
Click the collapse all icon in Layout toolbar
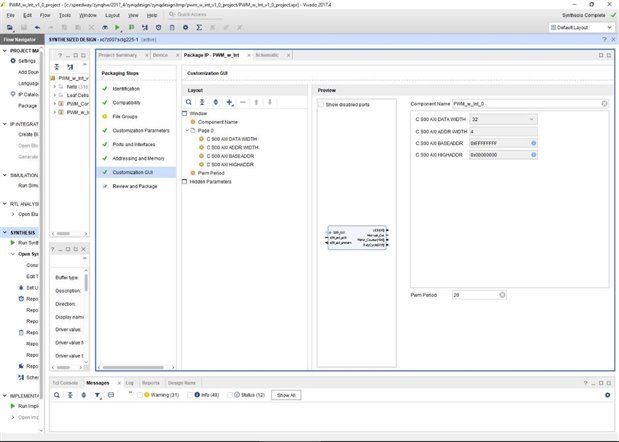pyautogui.click(x=203, y=102)
